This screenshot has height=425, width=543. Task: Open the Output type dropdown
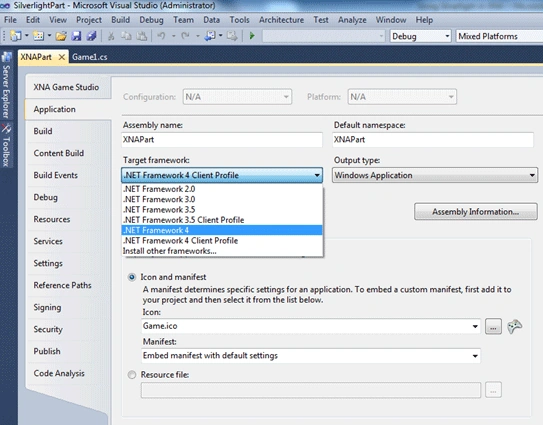pyautogui.click(x=435, y=175)
